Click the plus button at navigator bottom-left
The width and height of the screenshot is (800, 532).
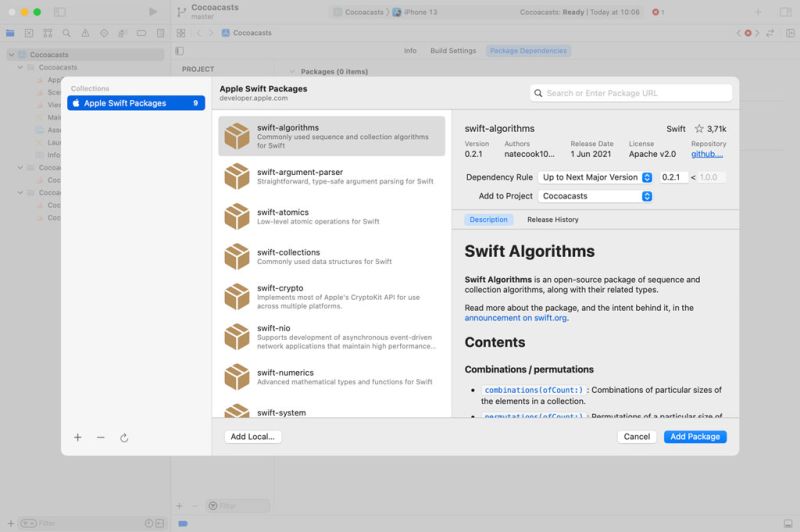(x=10, y=523)
